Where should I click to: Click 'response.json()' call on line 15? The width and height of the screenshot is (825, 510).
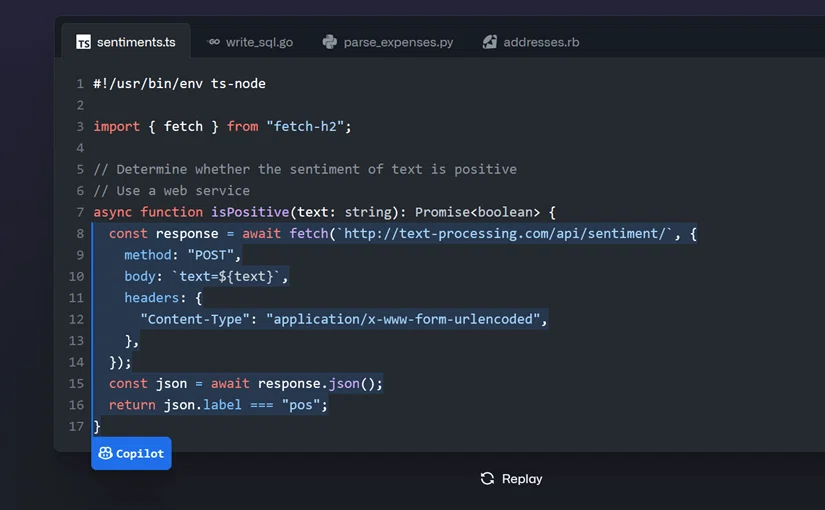(x=316, y=384)
